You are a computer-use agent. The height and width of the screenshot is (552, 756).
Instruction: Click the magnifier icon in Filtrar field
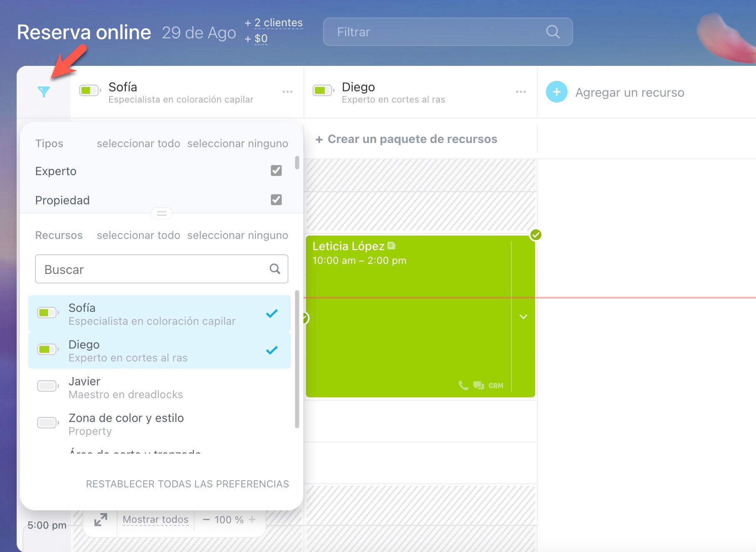click(553, 32)
